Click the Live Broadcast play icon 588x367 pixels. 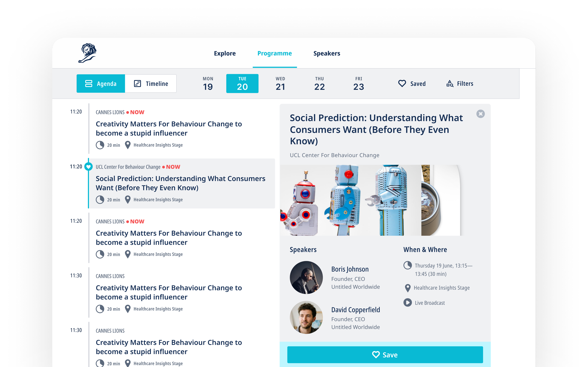coord(407,302)
